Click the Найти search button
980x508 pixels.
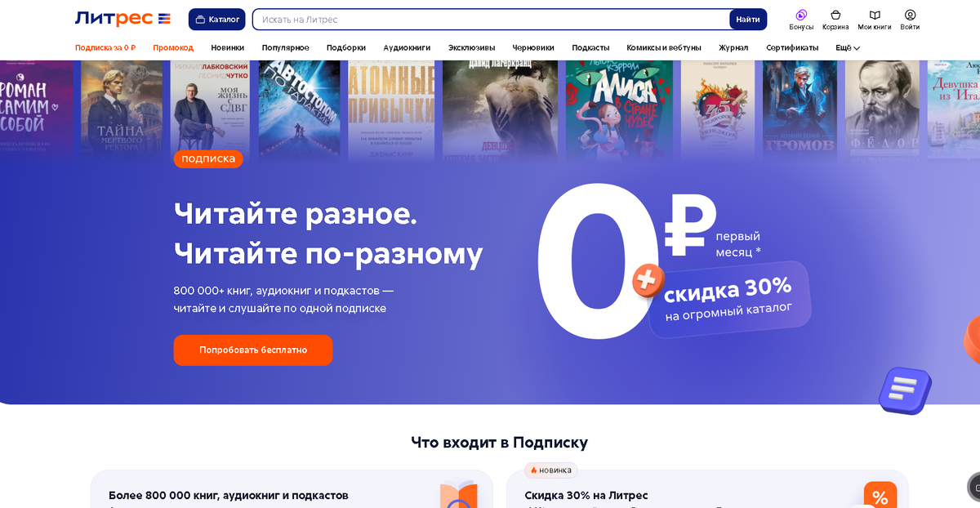(748, 19)
